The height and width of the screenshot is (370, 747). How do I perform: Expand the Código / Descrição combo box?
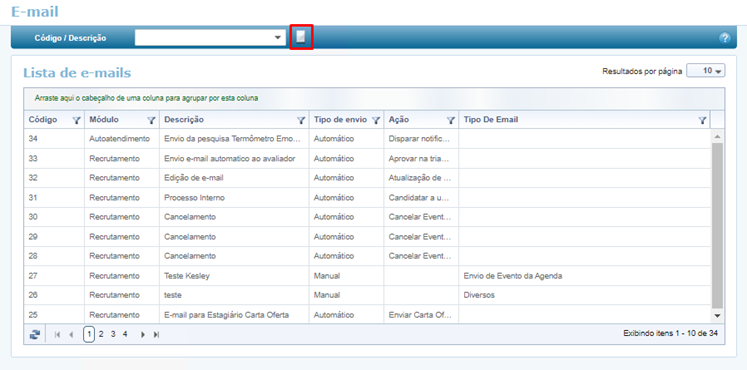coord(278,38)
